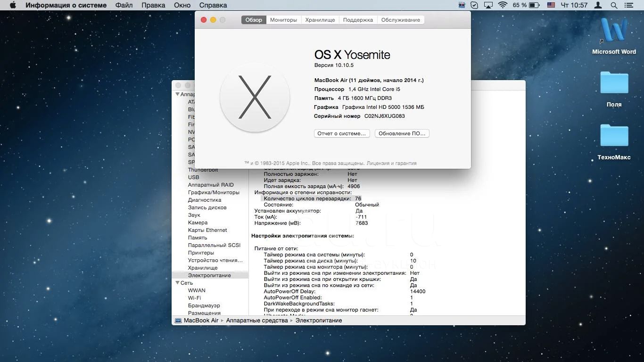
Task: Open the Лицензия и гарантия link
Action: pos(391,163)
